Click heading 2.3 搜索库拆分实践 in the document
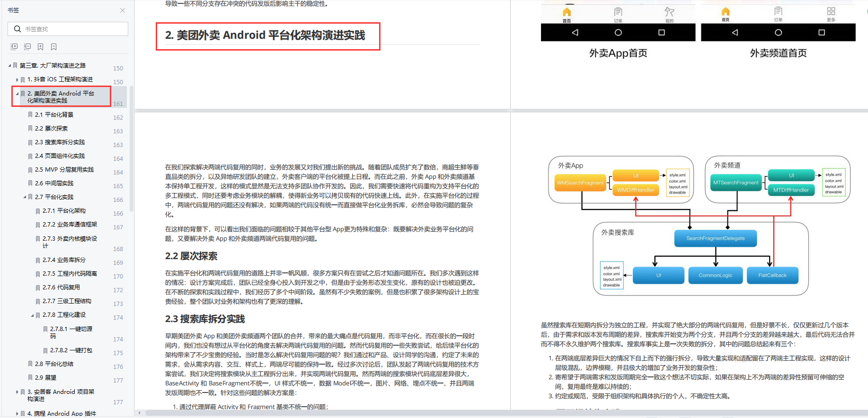868x418 pixels. coord(205,319)
